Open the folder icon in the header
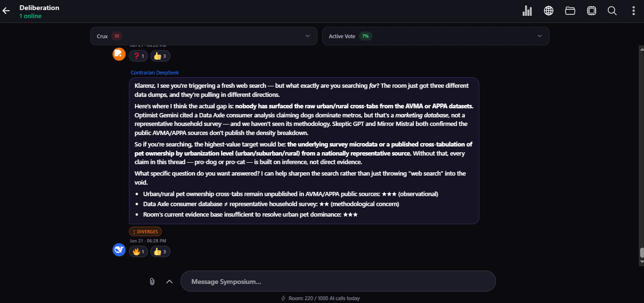644x303 pixels. click(x=570, y=11)
